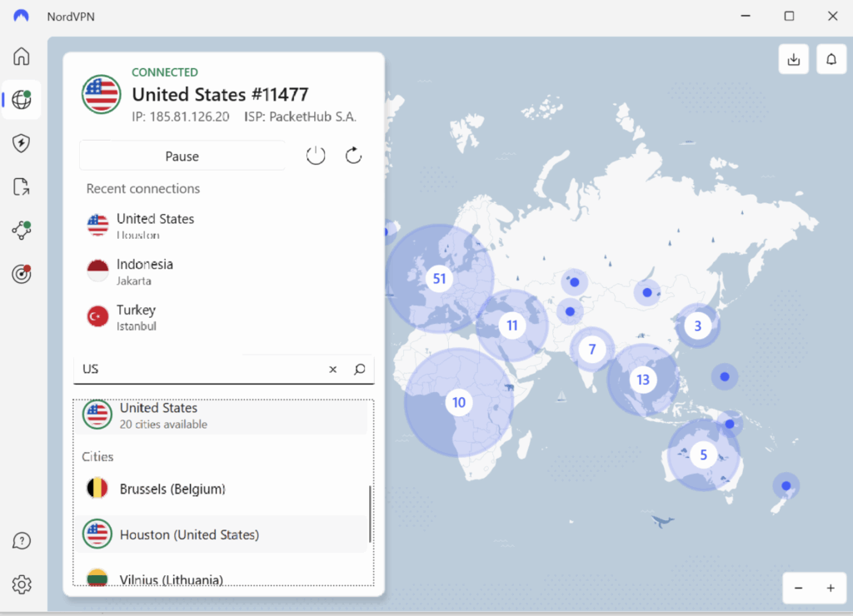Click the Southeast Asia cluster labeled 13
The height and width of the screenshot is (616, 853).
point(643,380)
